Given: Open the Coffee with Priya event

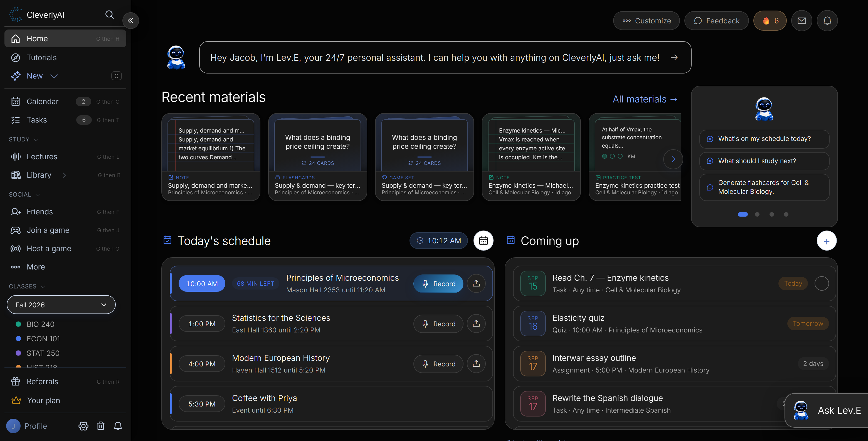Looking at the screenshot, I should (x=331, y=404).
